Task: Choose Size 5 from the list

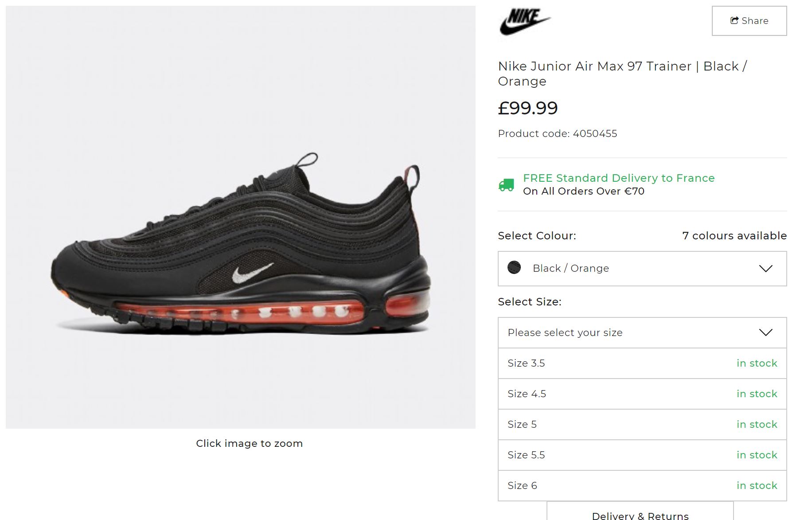Action: pyautogui.click(x=642, y=425)
